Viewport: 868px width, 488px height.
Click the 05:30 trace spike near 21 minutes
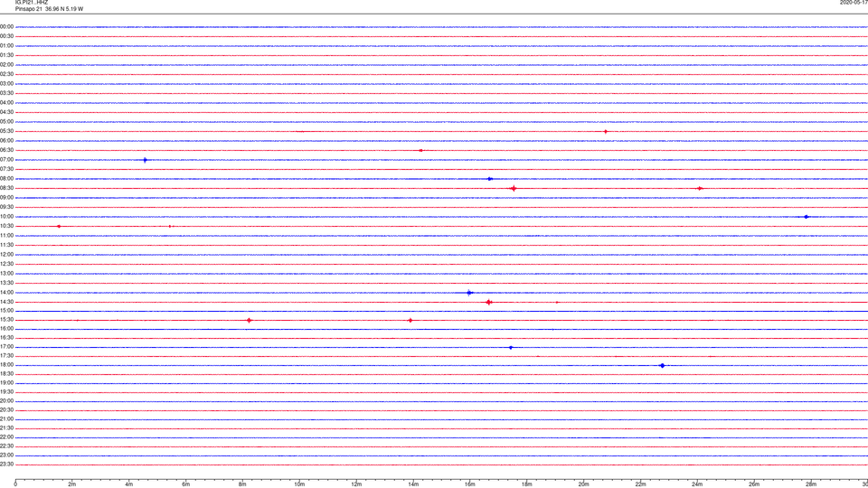[x=606, y=132]
